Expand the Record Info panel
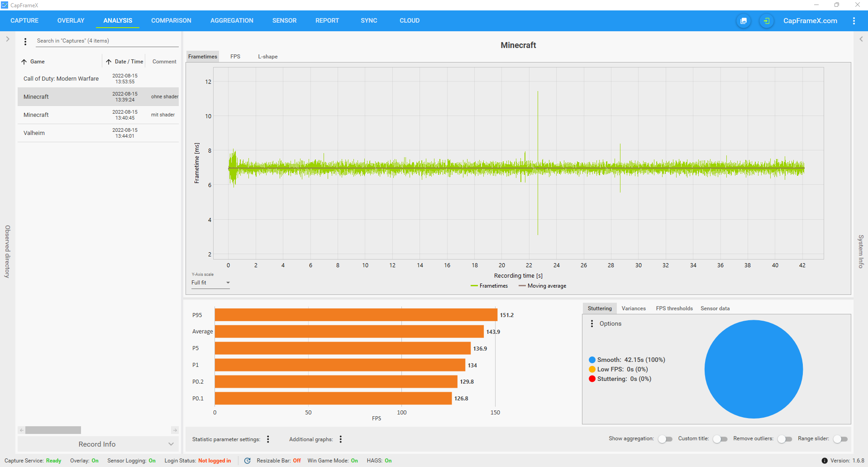 point(98,444)
